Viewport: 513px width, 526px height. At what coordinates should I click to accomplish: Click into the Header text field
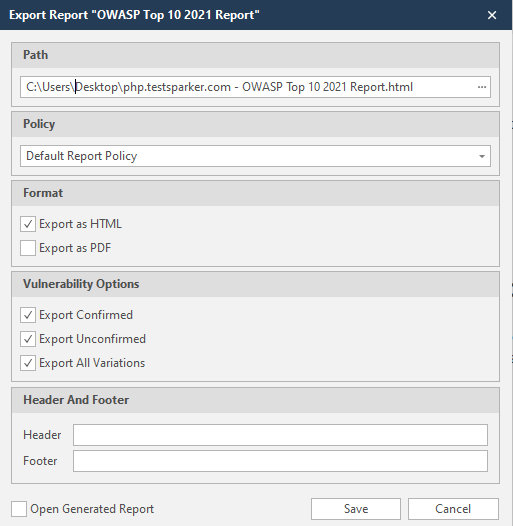coord(280,435)
